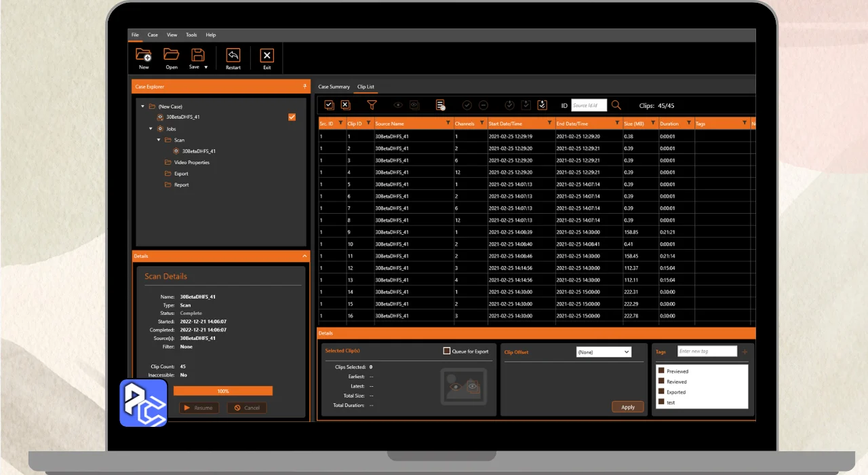Open the End Date/Time column filter

617,123
